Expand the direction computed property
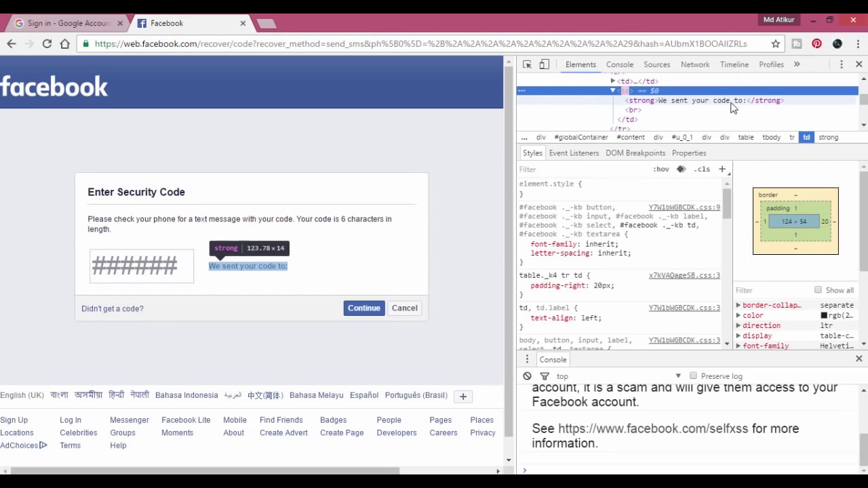The height and width of the screenshot is (488, 868). click(738, 326)
